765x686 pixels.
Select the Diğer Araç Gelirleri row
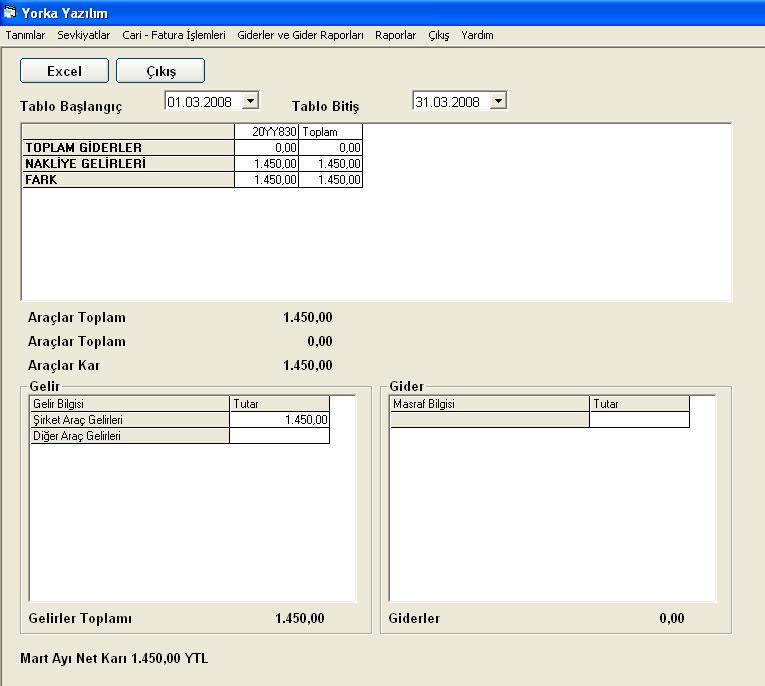coord(129,436)
